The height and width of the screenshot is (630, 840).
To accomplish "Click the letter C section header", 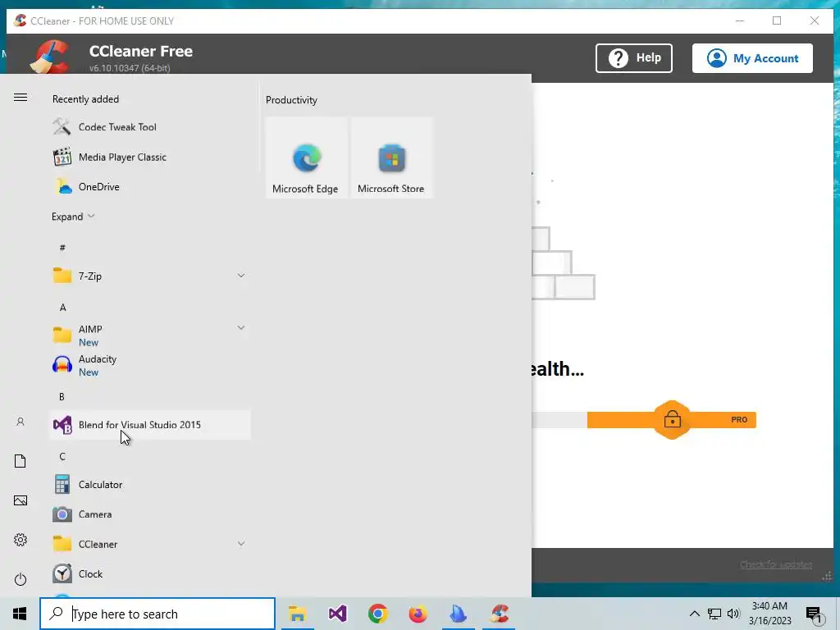I will point(62,456).
